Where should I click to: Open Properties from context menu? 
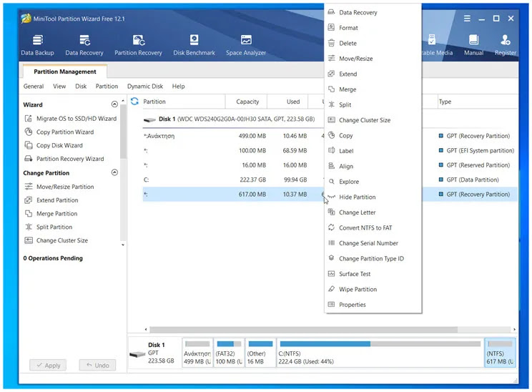(x=373, y=305)
